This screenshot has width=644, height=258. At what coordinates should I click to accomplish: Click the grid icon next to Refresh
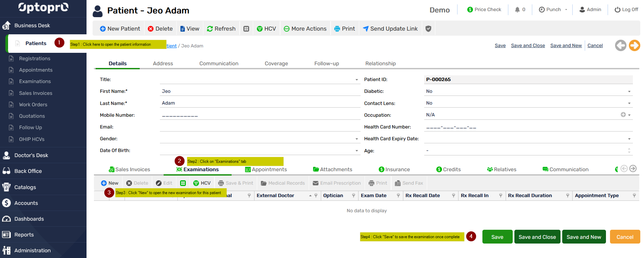coord(246,29)
